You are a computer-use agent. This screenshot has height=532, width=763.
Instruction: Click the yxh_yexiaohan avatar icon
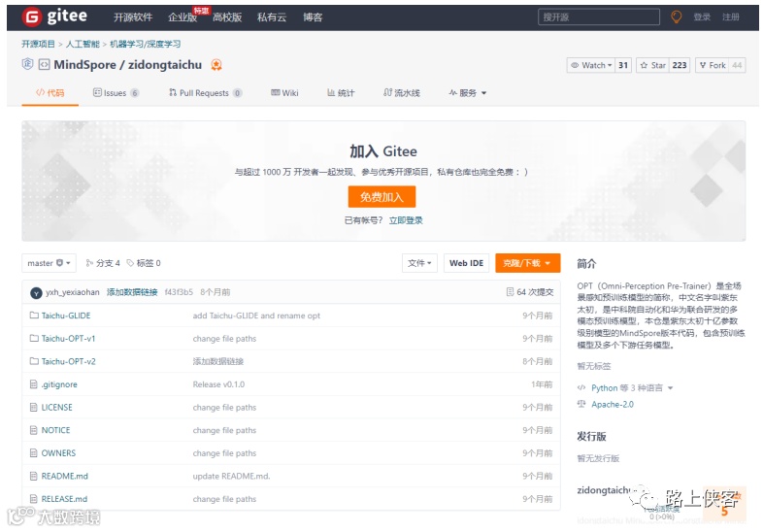(36, 292)
